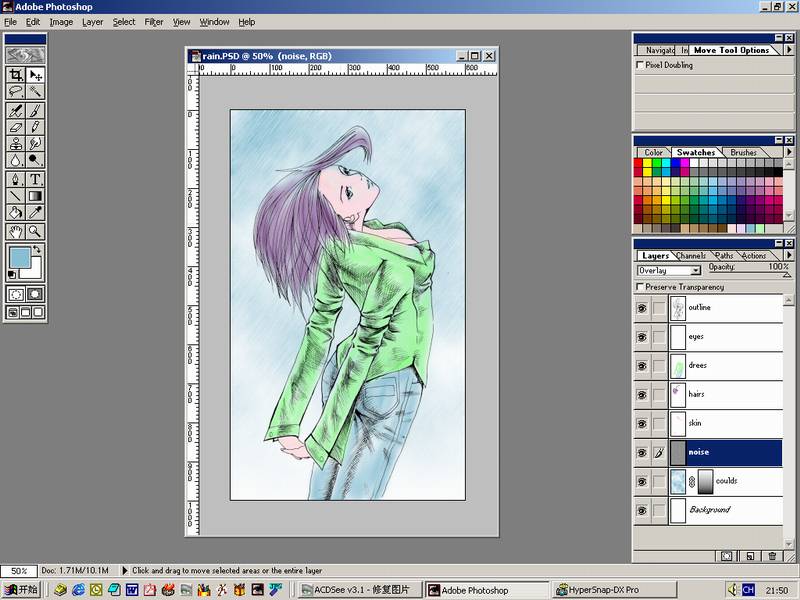
Task: Select the outline layer by name
Action: coord(699,307)
